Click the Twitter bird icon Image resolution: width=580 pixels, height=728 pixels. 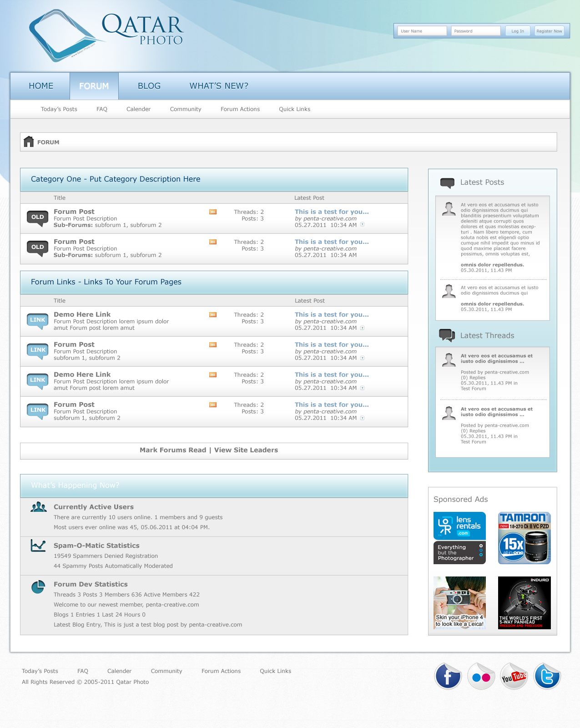547,677
